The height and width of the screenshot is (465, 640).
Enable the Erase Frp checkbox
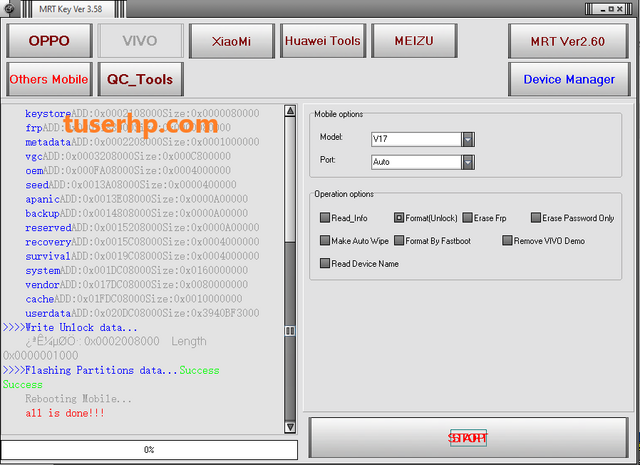coord(467,218)
